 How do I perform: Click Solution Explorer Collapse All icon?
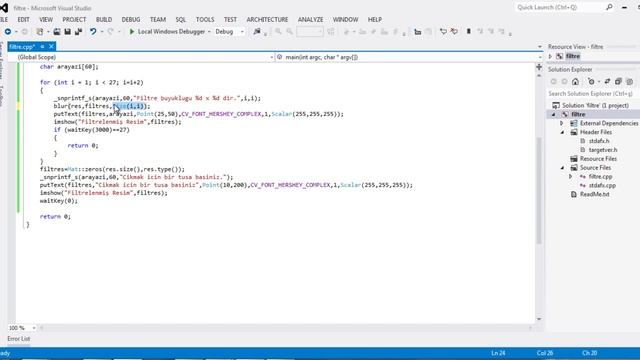coord(618,82)
